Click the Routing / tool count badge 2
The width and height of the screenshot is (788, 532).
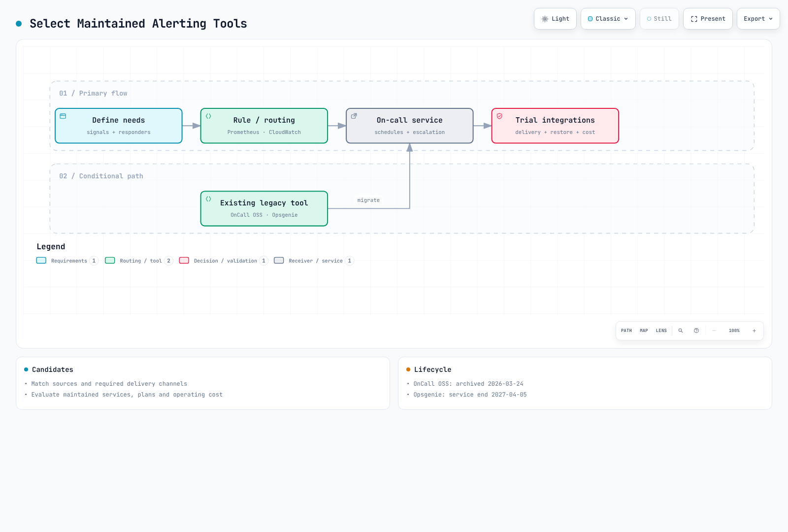click(x=168, y=261)
